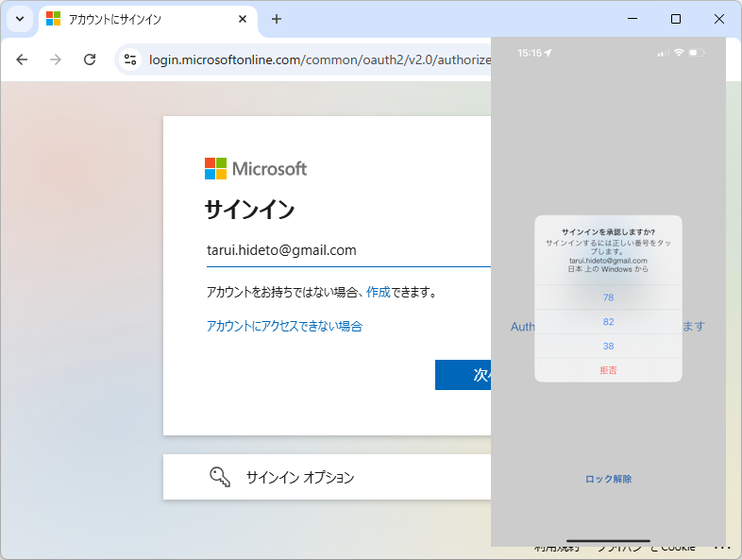Open アカウントにアクセスできない場合 link
Viewport: 742px width, 560px height.
pyautogui.click(x=284, y=326)
